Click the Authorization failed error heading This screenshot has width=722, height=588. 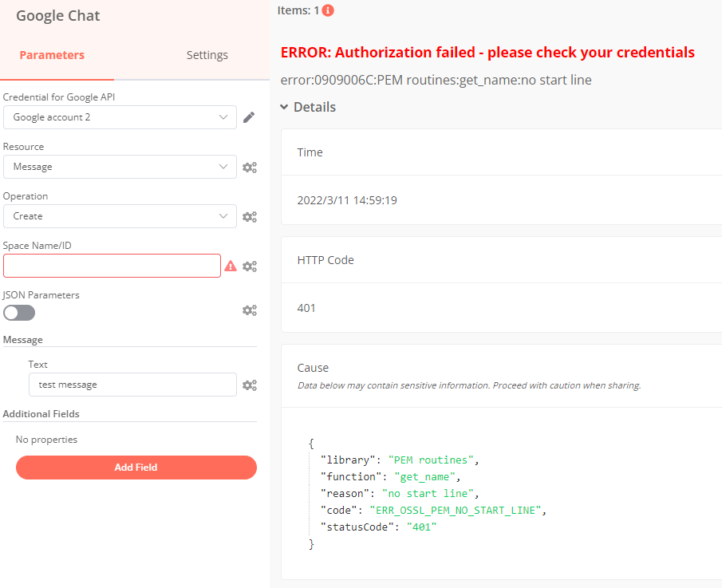tap(487, 53)
